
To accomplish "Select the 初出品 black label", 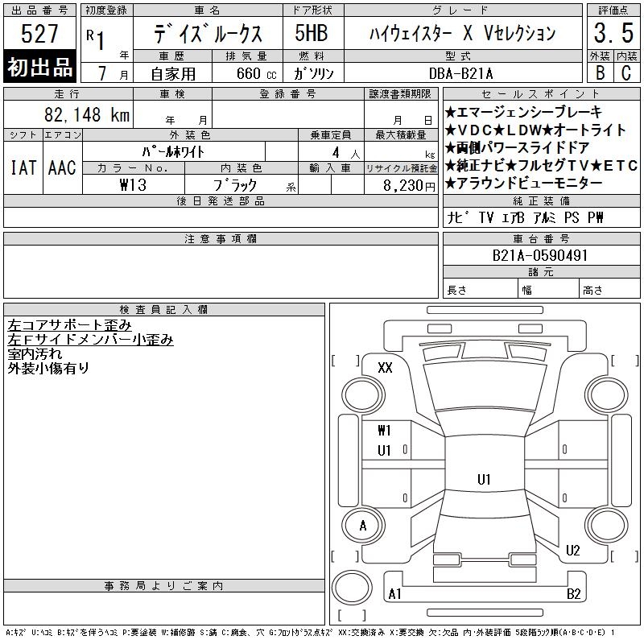I will [39, 67].
